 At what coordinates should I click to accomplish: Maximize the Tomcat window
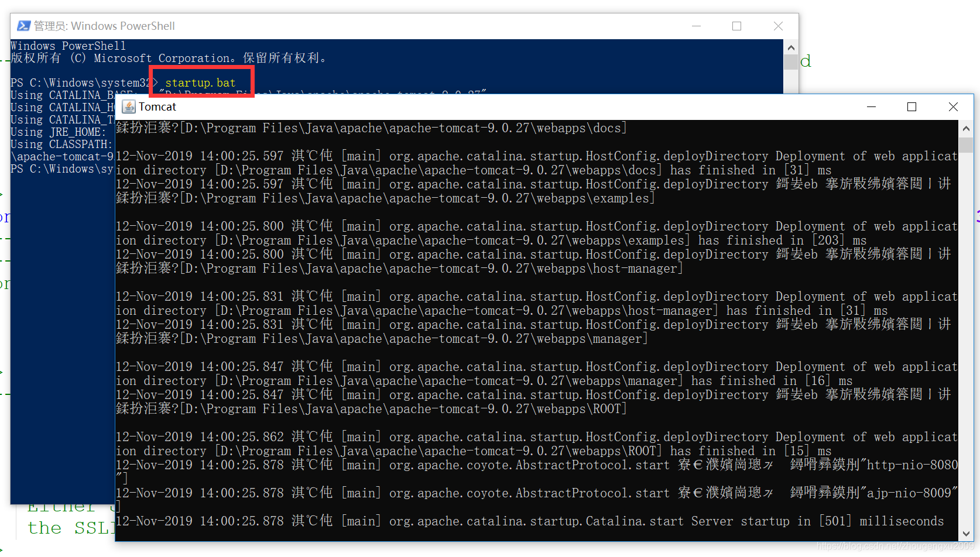(x=912, y=106)
